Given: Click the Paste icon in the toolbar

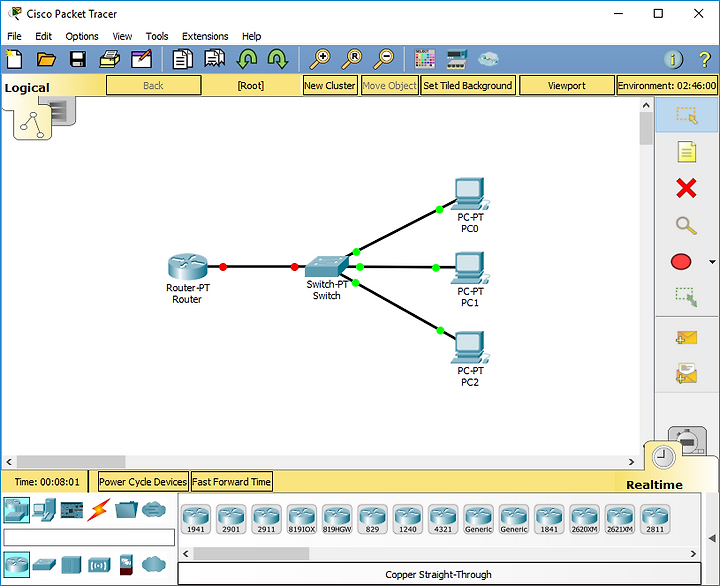Looking at the screenshot, I should pyautogui.click(x=215, y=59).
